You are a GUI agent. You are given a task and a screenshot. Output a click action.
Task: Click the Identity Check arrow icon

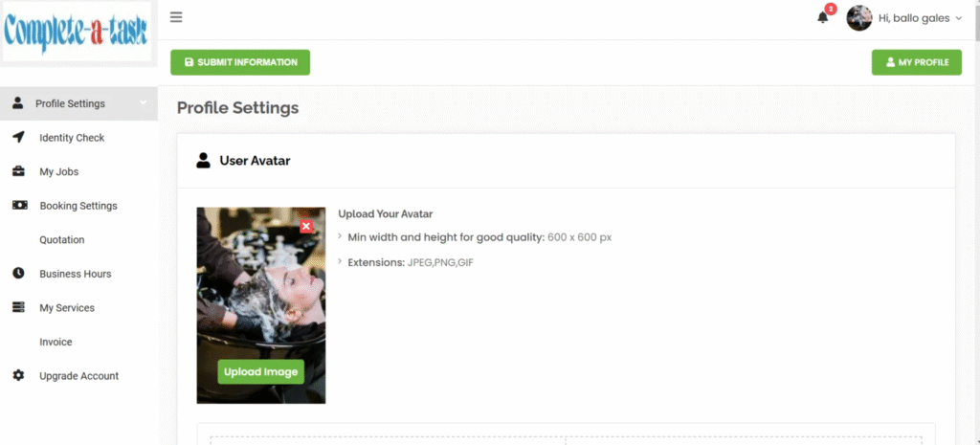click(x=19, y=138)
